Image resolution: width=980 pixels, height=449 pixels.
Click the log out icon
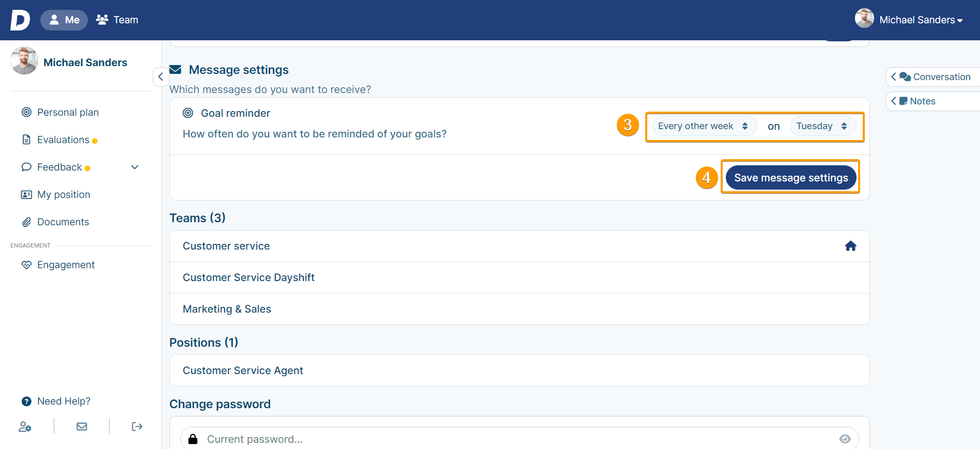(137, 426)
